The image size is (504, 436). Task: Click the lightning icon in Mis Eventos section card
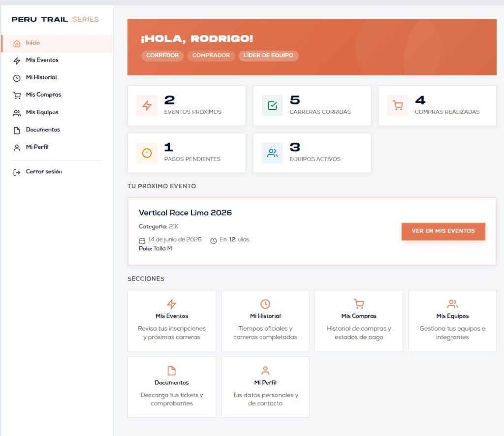pyautogui.click(x=172, y=304)
